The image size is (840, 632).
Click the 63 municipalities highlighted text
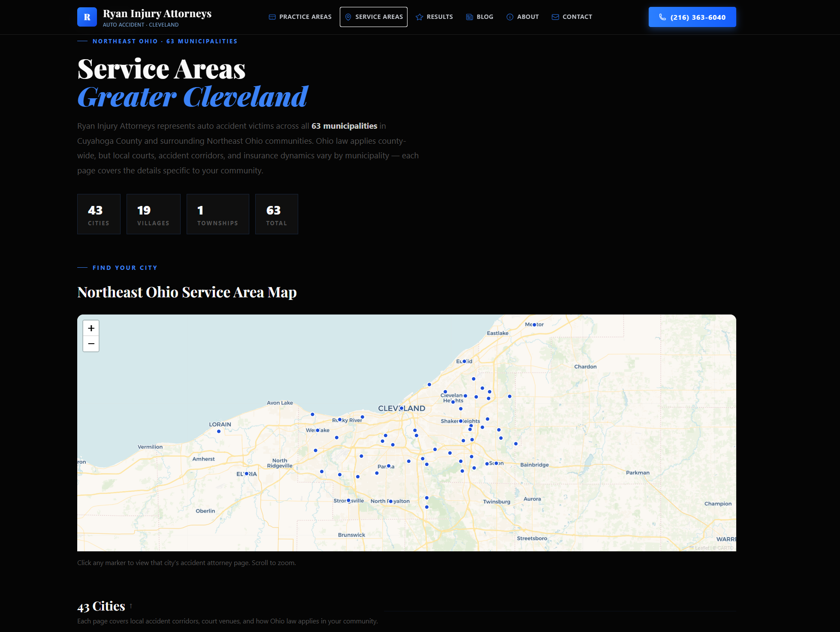(344, 126)
